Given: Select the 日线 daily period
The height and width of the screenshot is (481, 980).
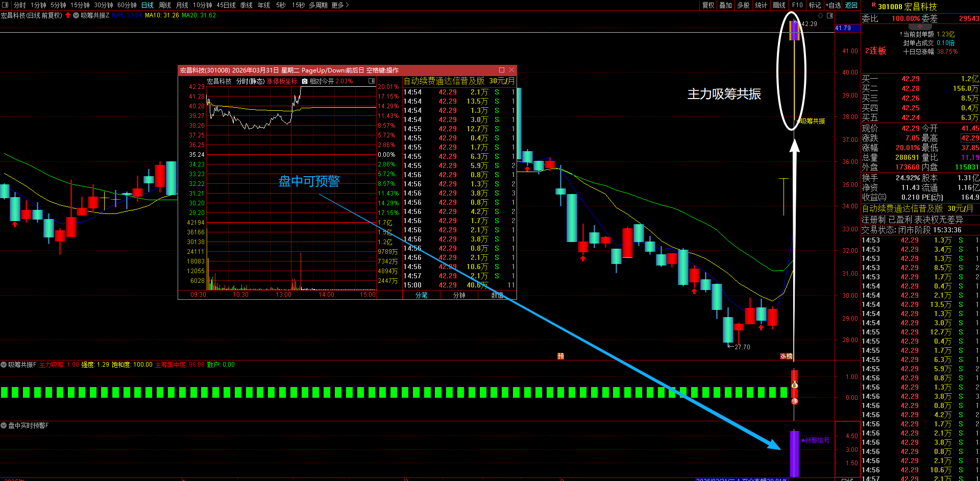Looking at the screenshot, I should (148, 5).
